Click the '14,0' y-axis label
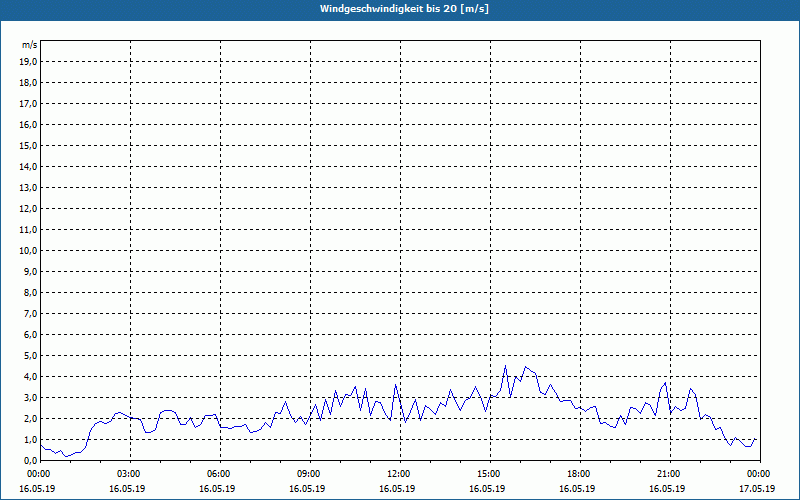The width and height of the screenshot is (800, 500). 28,166
